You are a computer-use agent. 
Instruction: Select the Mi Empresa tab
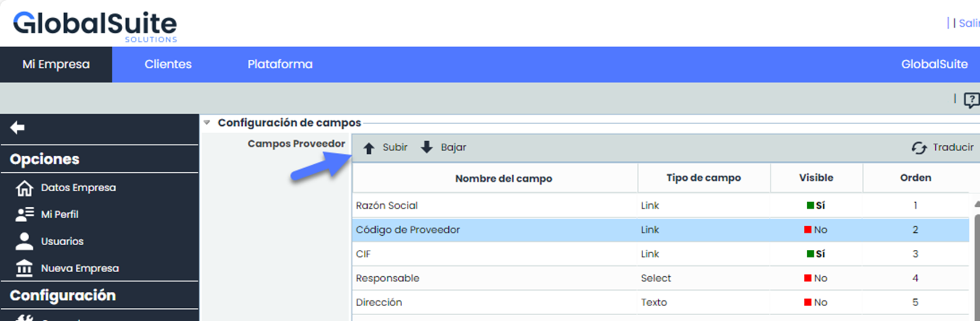[x=56, y=64]
